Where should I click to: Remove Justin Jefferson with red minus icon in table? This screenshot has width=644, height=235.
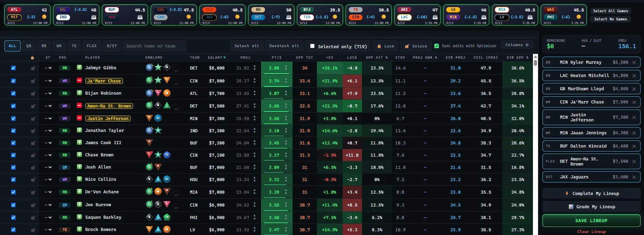point(79,118)
